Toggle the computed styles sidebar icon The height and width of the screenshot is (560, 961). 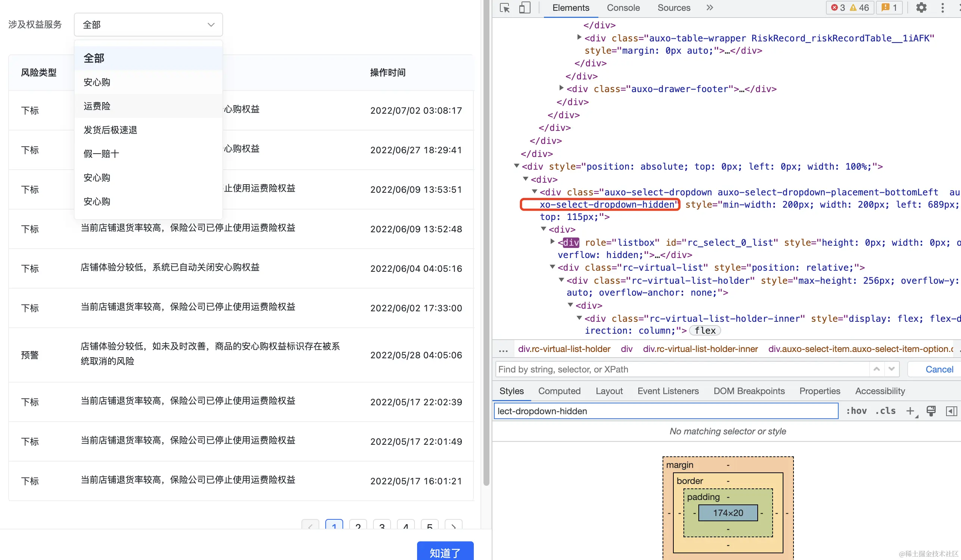click(x=951, y=411)
